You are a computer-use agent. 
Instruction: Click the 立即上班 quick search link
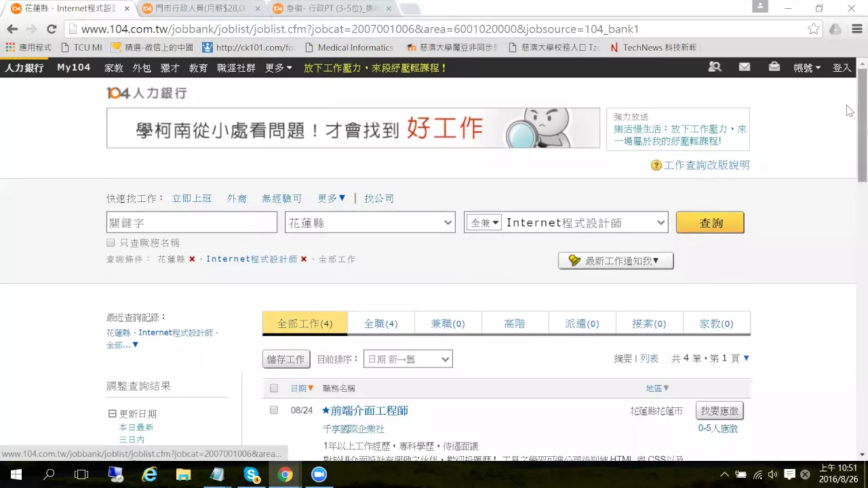[192, 199]
